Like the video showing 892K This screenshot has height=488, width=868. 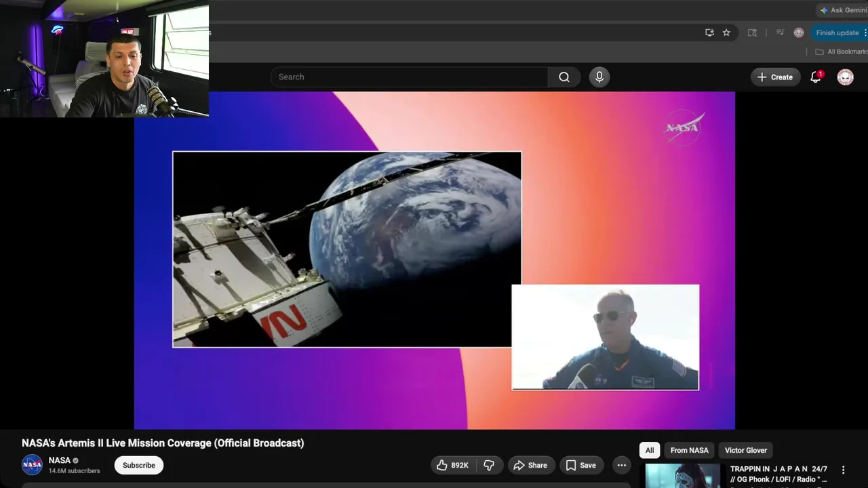(x=453, y=465)
